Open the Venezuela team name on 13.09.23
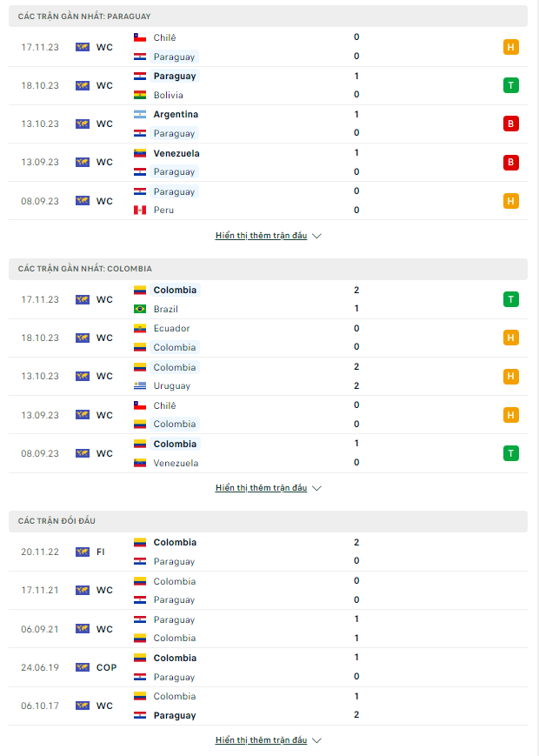Viewport: 539px width, 756px height. 176,153
